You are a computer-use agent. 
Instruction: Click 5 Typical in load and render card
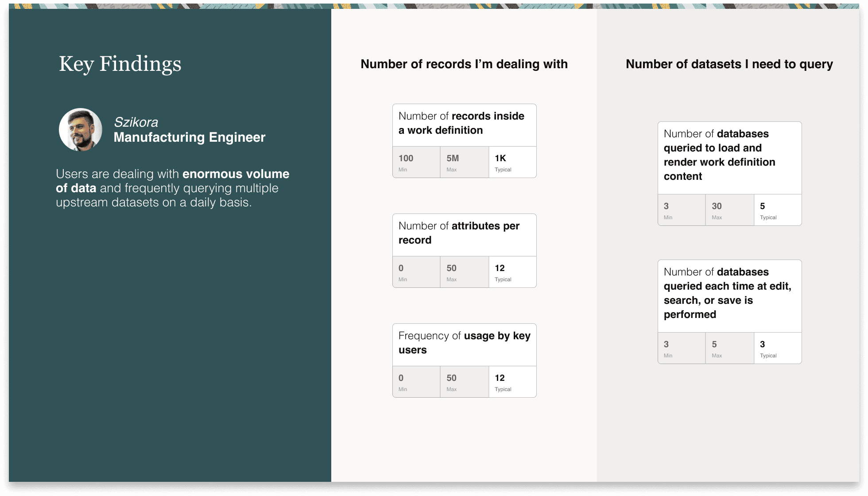tap(777, 210)
